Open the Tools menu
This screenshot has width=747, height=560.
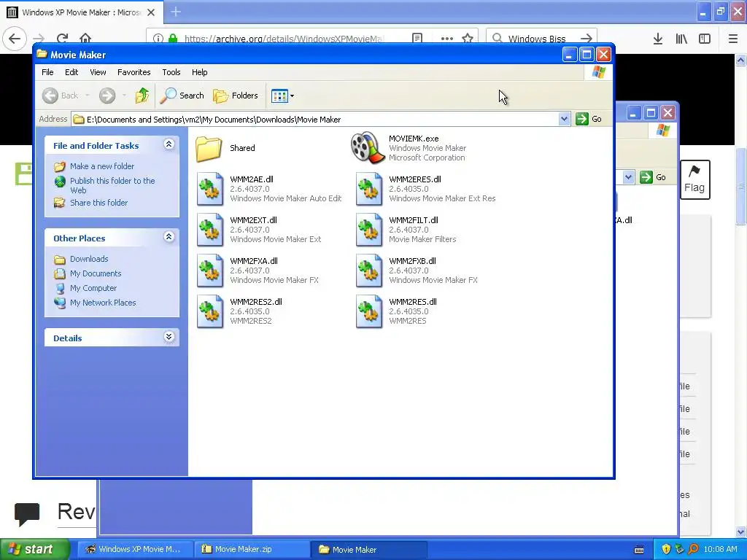[x=171, y=72]
